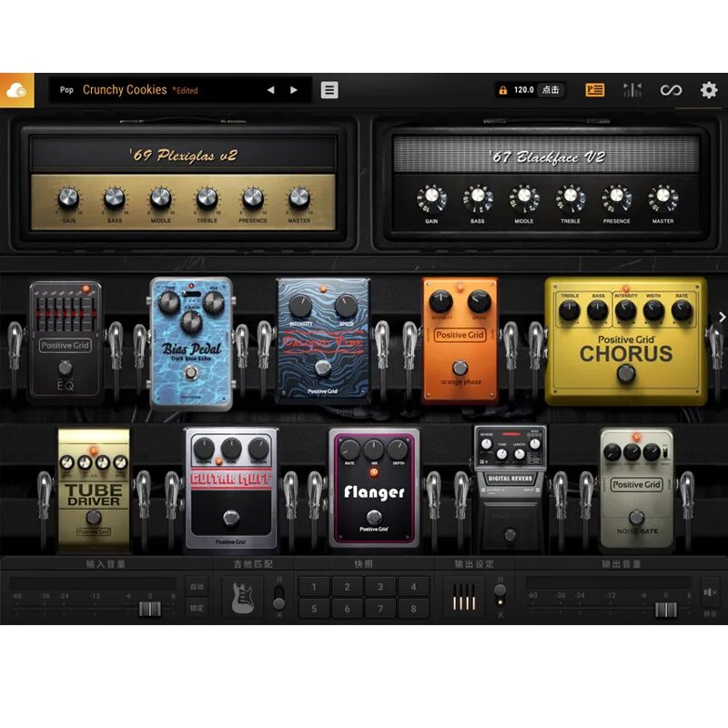Select snapshot 1
This screenshot has width=728, height=728.
coord(314,586)
